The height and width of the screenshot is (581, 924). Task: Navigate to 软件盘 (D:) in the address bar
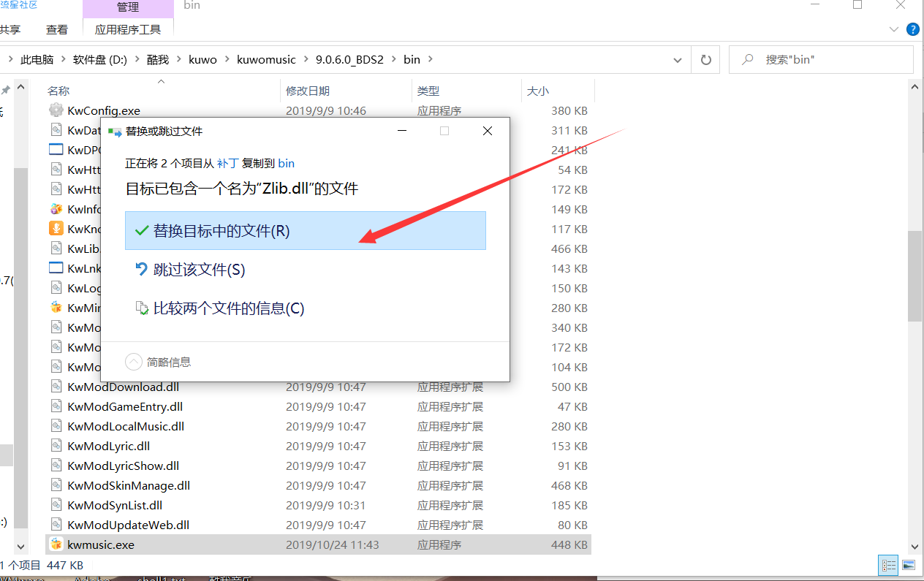point(100,60)
